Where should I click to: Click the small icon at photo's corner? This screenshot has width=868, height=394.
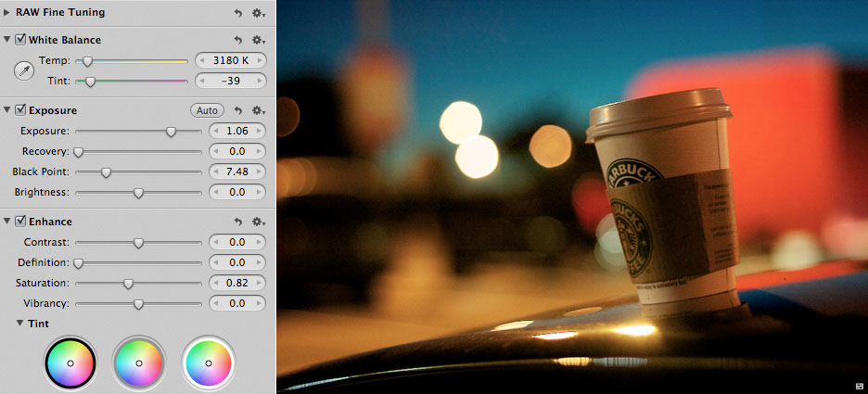(x=859, y=385)
